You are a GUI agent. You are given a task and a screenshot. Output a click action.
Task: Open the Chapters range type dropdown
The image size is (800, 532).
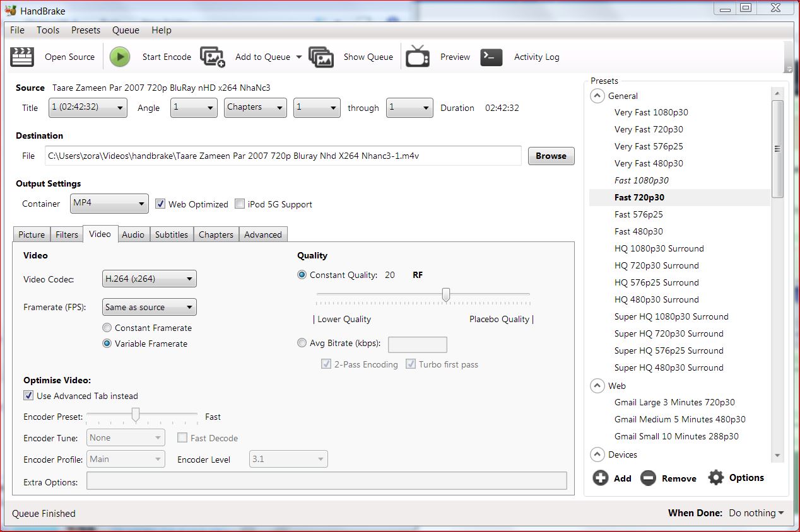(256, 107)
